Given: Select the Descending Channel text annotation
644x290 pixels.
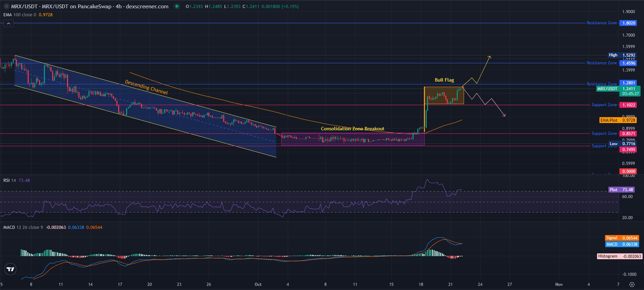Looking at the screenshot, I should (146, 87).
